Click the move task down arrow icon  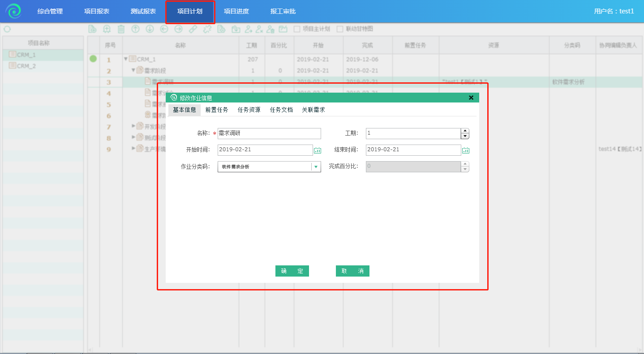[x=150, y=29]
